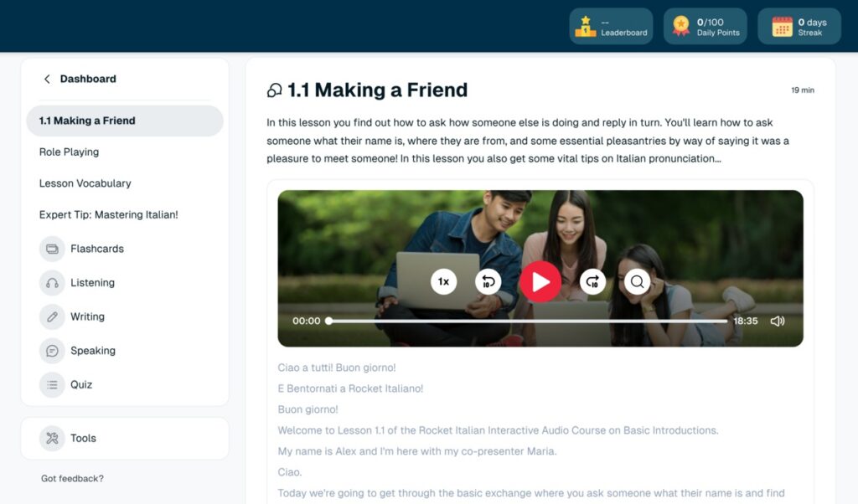The width and height of the screenshot is (858, 504).
Task: Open Role Playing section
Action: 69,152
